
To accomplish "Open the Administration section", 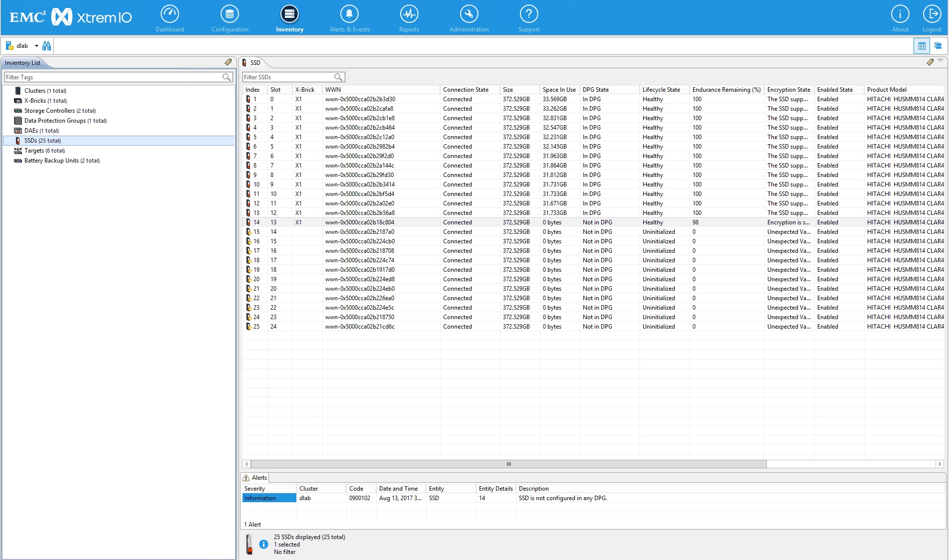I will [x=469, y=17].
